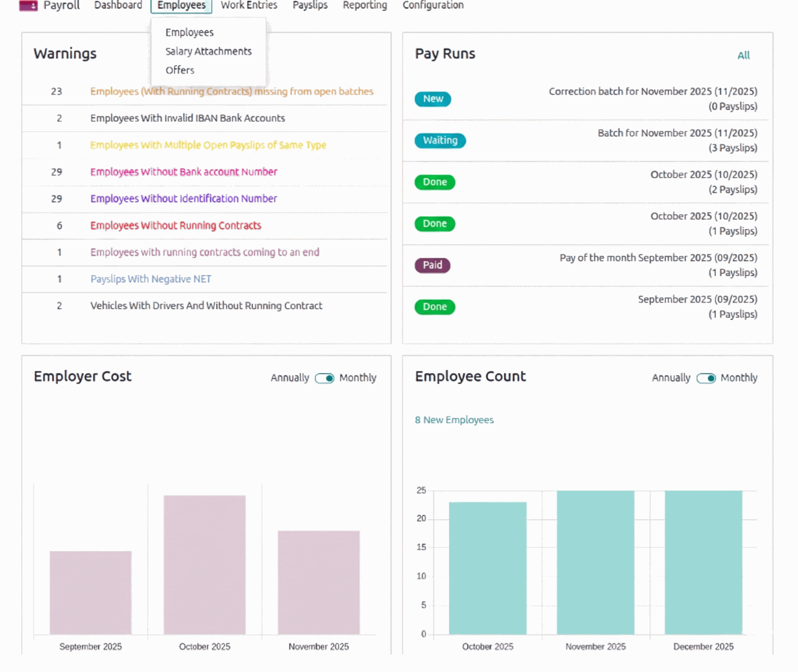Go to Dashboard menu item
Image resolution: width=798 pixels, height=672 pixels.
(118, 5)
